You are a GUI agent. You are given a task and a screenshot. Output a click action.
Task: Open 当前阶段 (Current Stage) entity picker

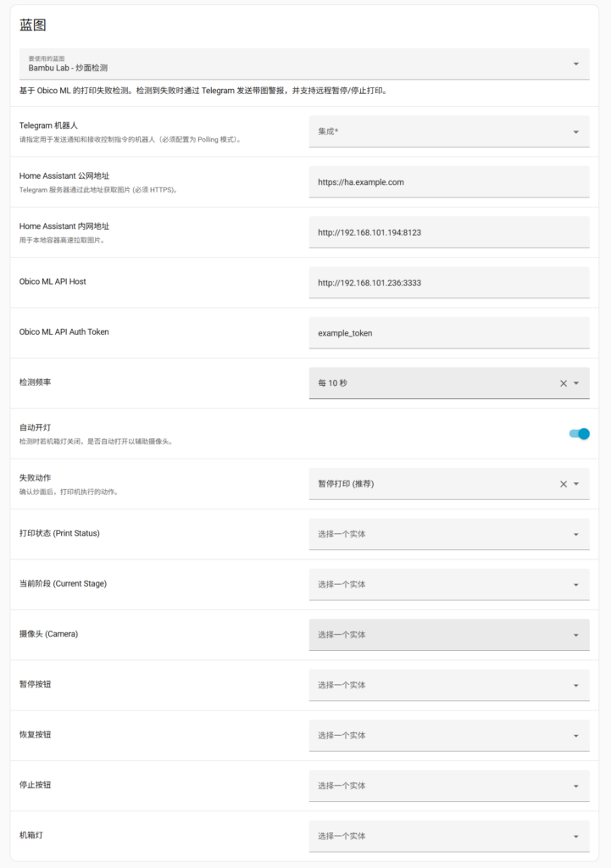click(448, 584)
